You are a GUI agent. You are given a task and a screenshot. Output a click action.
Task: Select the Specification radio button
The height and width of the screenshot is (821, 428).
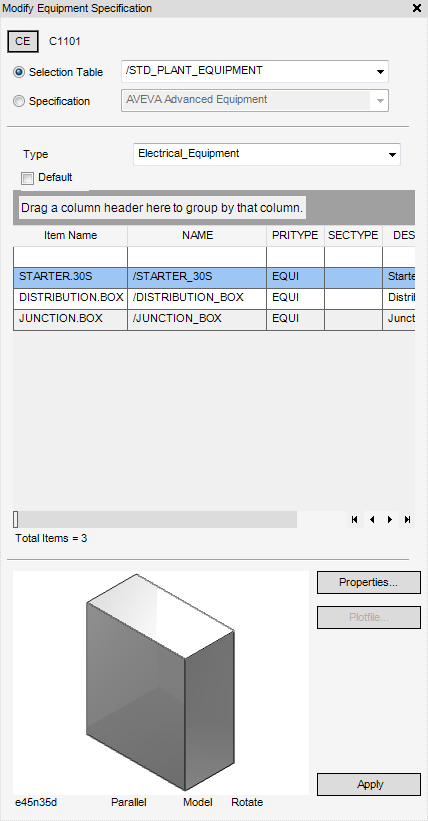tap(19, 101)
